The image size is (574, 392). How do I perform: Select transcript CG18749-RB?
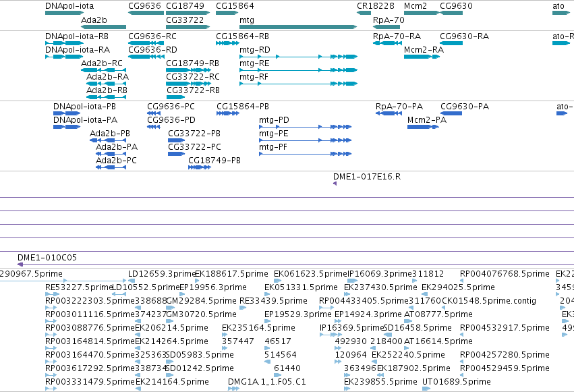[189, 70]
